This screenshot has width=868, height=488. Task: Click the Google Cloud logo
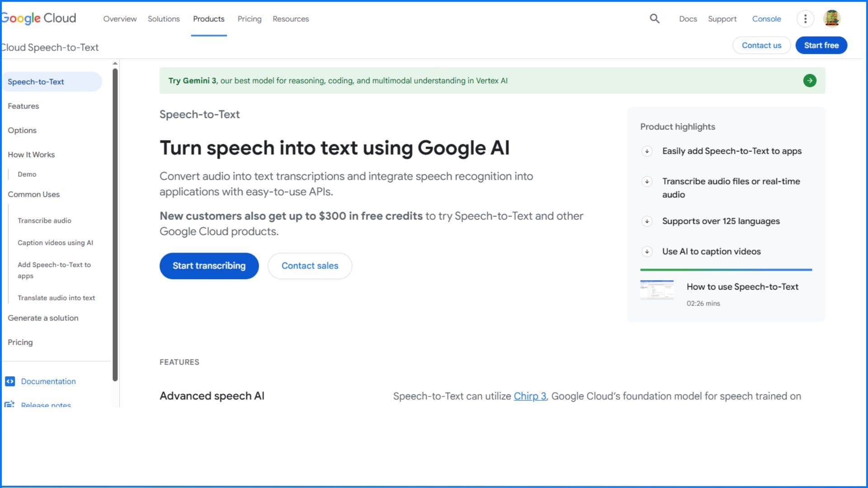pyautogui.click(x=38, y=18)
